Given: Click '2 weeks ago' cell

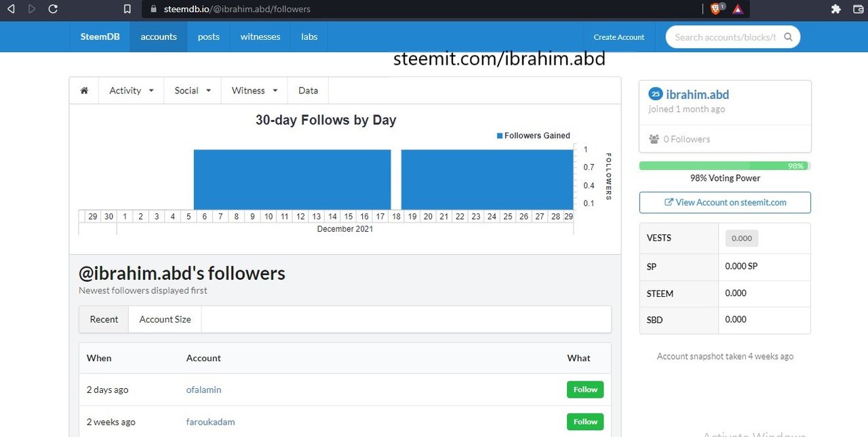Looking at the screenshot, I should click(111, 421).
